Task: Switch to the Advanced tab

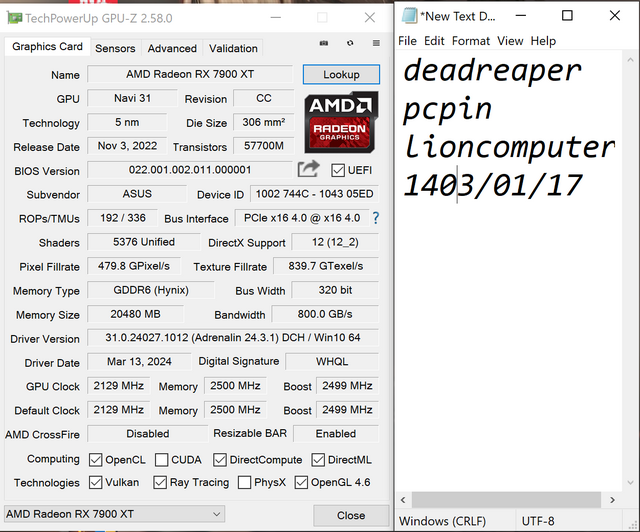Action: 172,48
